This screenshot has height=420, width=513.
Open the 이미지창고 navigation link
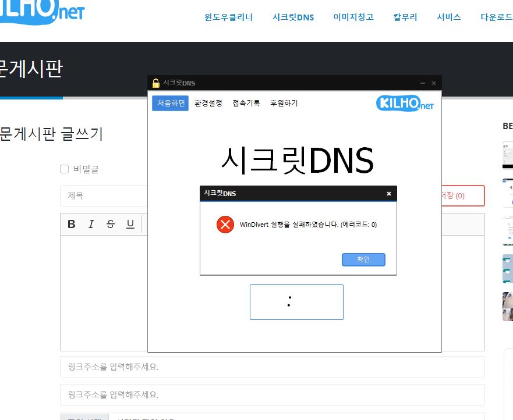[353, 17]
